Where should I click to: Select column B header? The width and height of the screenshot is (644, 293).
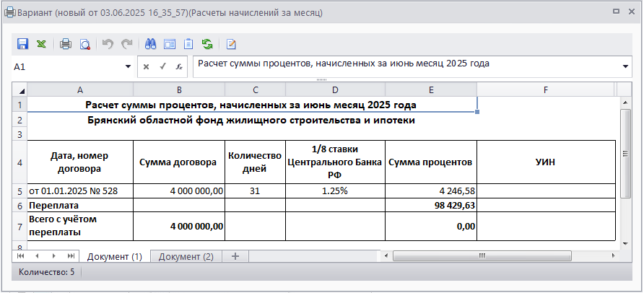(x=178, y=89)
